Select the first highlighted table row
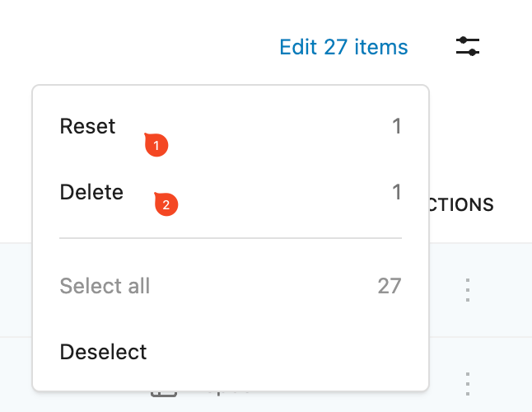Screen dimensions: 532x412 coord(480,290)
